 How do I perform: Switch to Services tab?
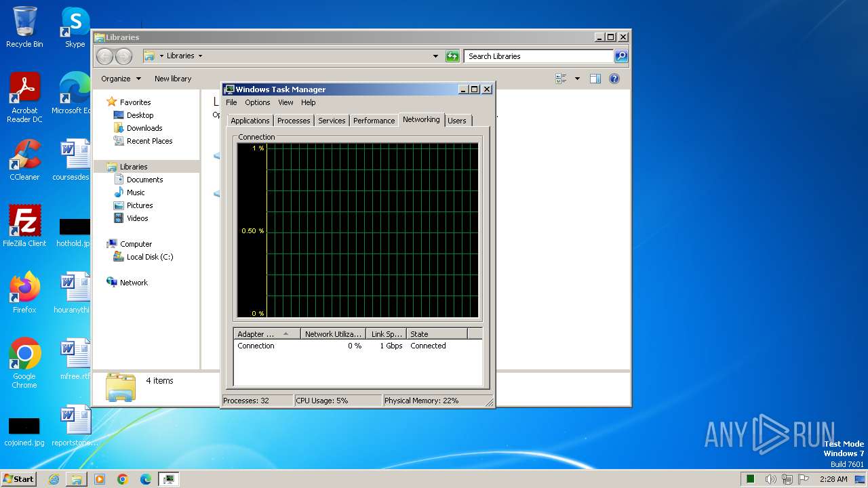pos(332,121)
